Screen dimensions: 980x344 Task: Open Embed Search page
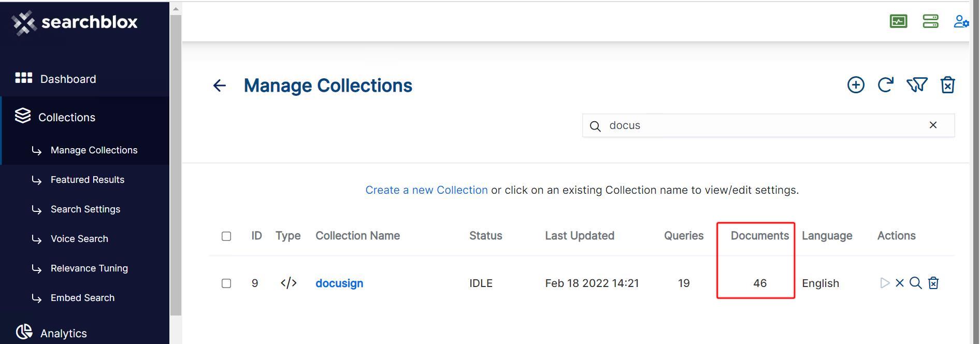pyautogui.click(x=82, y=298)
